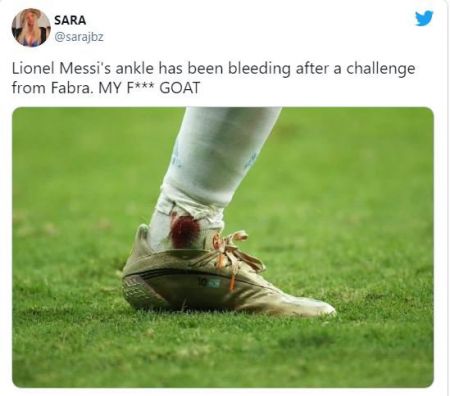The width and height of the screenshot is (450, 396).
Task: Click the number 10 on the boot
Action: [202, 282]
